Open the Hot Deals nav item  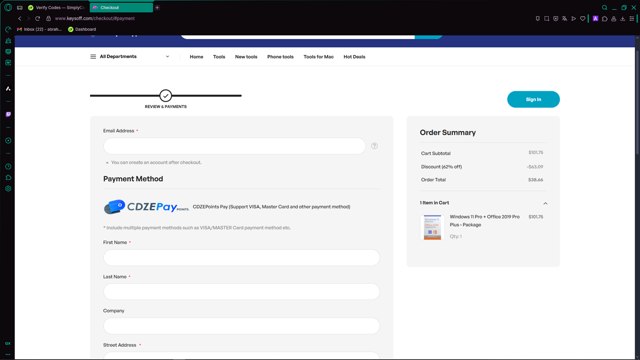pos(354,57)
